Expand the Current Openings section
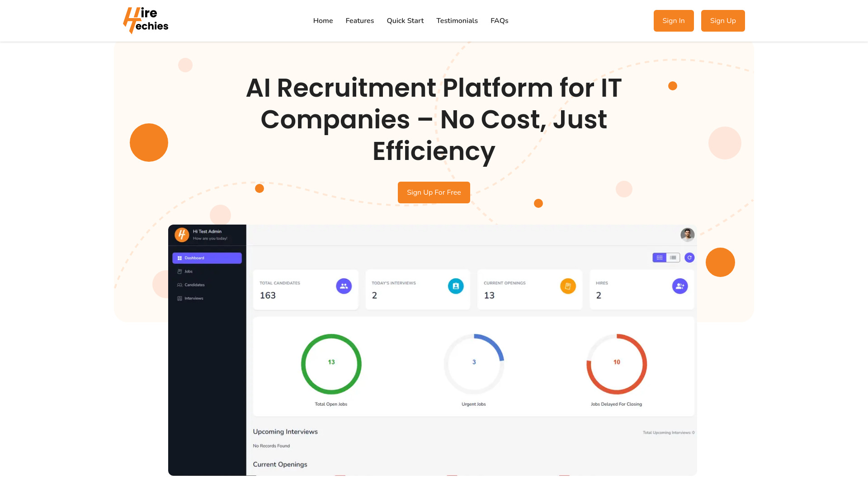 point(280,464)
